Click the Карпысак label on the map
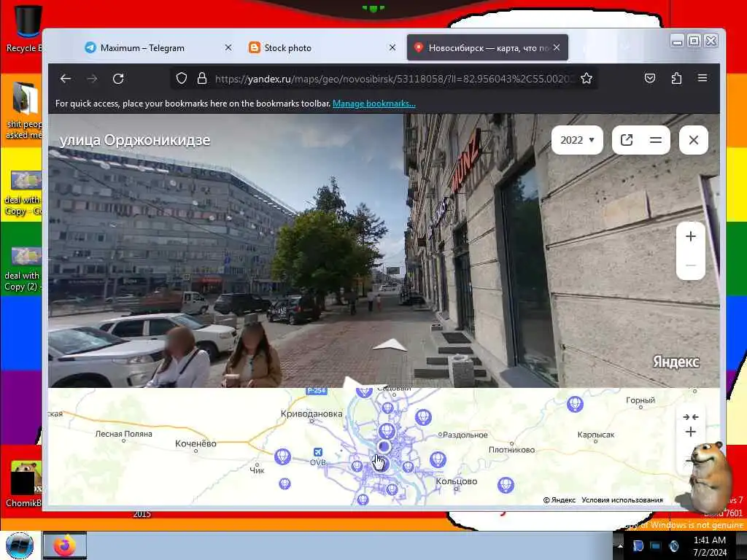747x560 pixels. tap(595, 435)
